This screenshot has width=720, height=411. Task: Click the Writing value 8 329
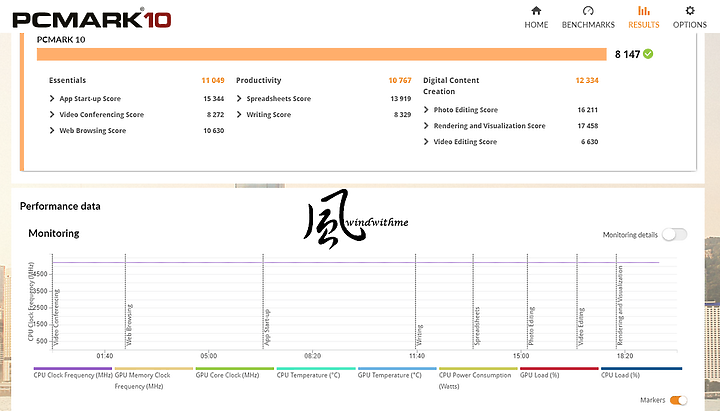402,115
